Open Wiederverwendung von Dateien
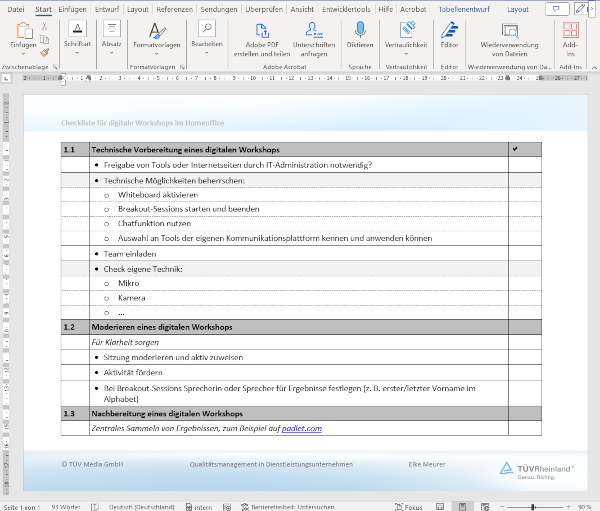The height and width of the screenshot is (511, 600). (510, 35)
